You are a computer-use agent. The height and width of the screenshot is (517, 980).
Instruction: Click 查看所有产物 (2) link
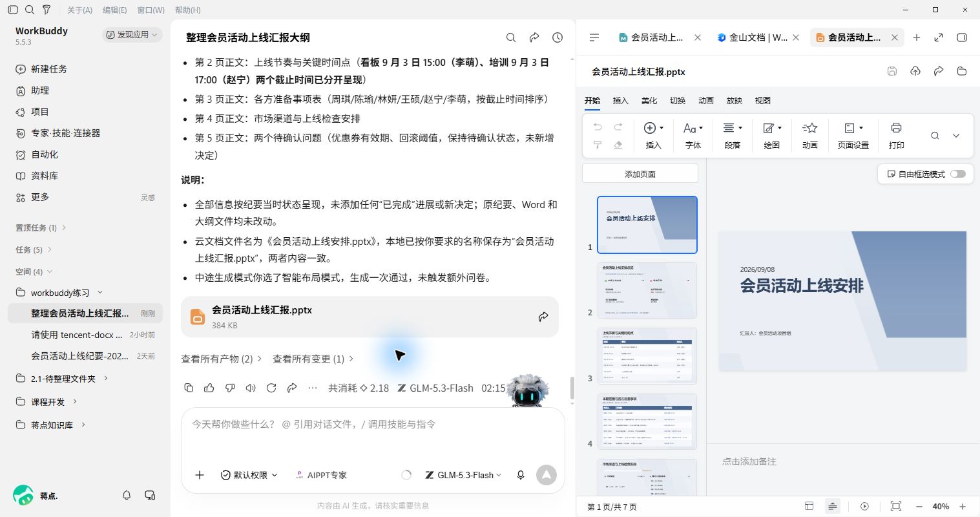click(221, 359)
